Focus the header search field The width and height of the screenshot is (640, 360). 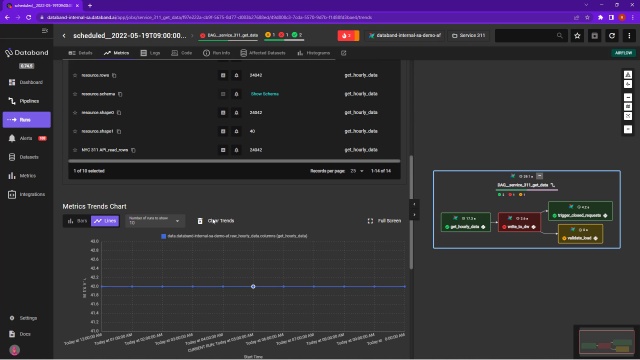[x=530, y=36]
